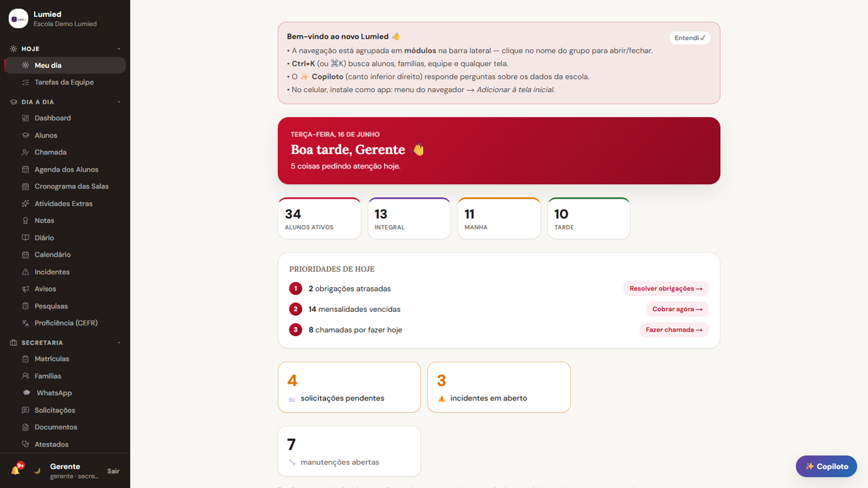Collapse the SECRETARIA group chevron
Viewport: 868px width, 488px height.
tap(119, 343)
